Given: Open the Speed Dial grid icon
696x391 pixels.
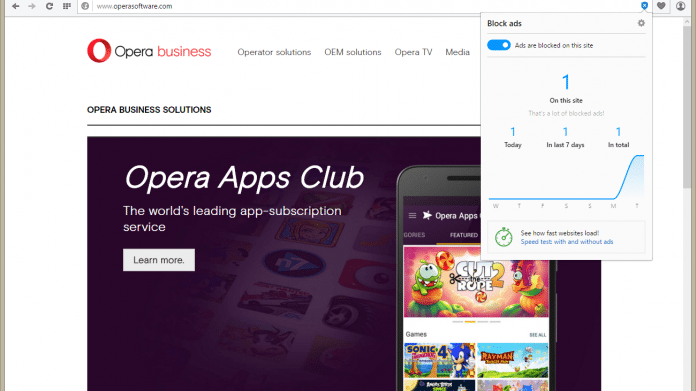Looking at the screenshot, I should [67, 6].
